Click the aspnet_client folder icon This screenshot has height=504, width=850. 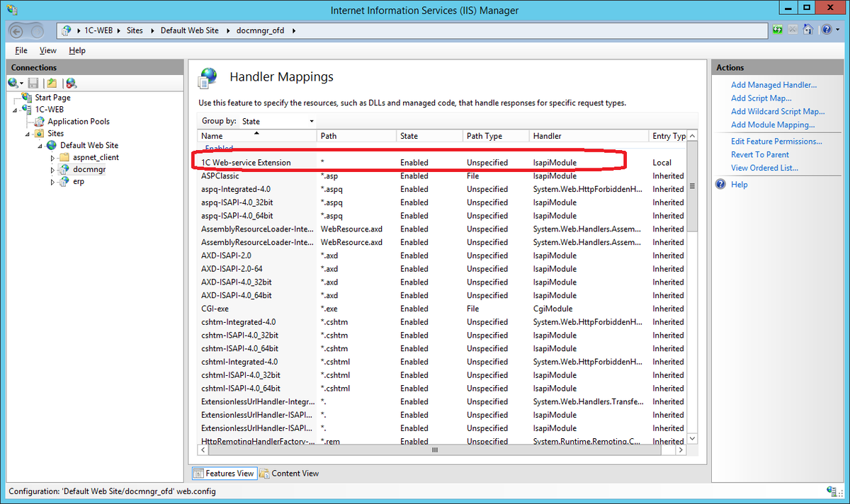pos(64,157)
